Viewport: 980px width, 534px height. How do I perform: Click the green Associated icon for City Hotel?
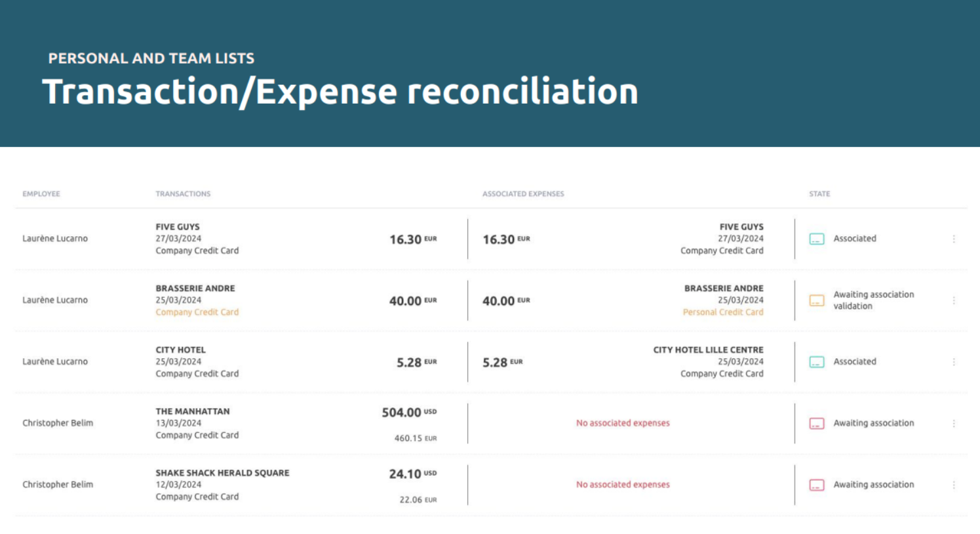click(x=816, y=362)
